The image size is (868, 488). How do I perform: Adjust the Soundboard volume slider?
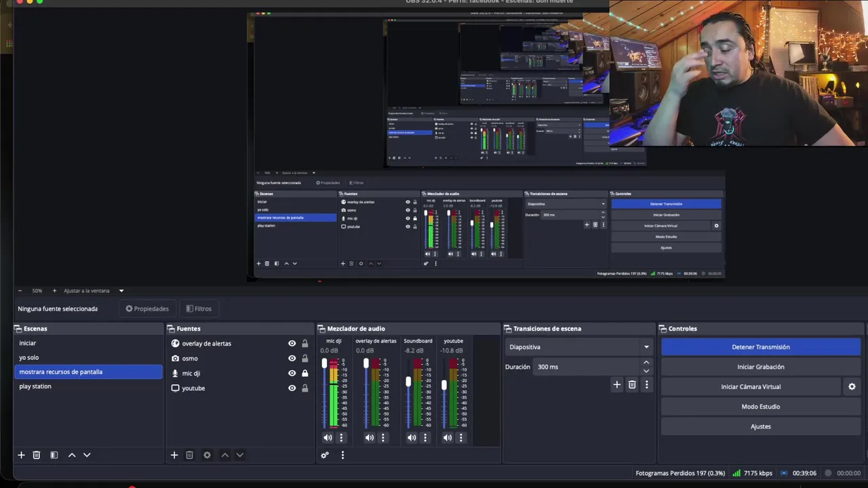pyautogui.click(x=408, y=382)
